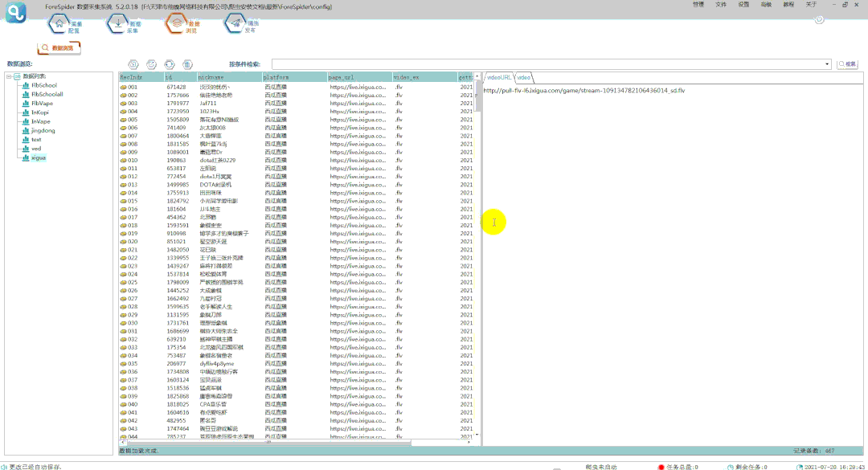Click the chart icon beside FlbSchool
Viewport: 868px width, 470px height.
point(26,85)
